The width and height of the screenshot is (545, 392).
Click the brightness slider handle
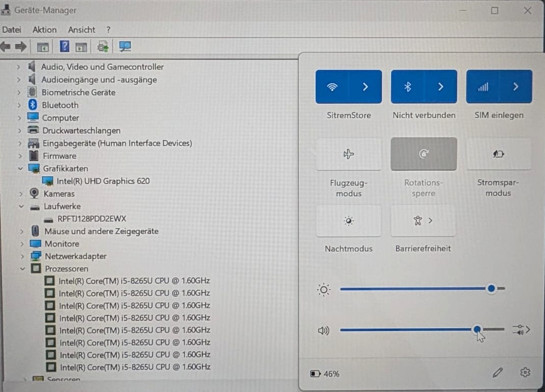click(491, 288)
